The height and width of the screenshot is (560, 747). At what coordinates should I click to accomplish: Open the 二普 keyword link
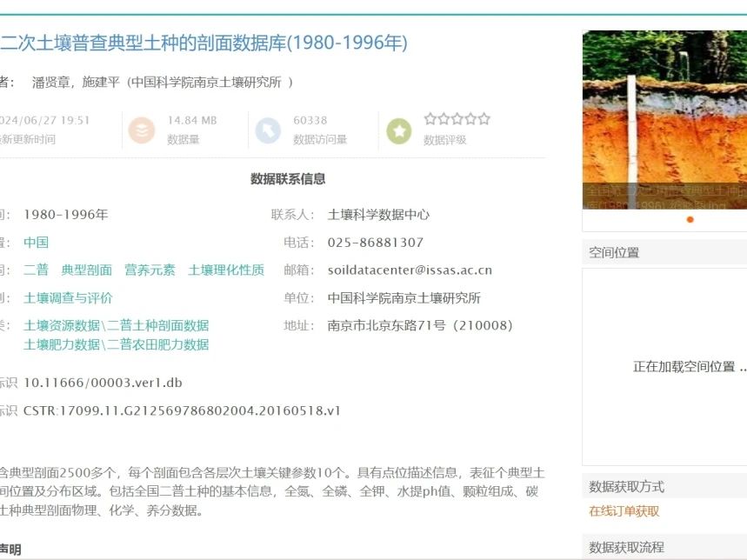pos(37,270)
